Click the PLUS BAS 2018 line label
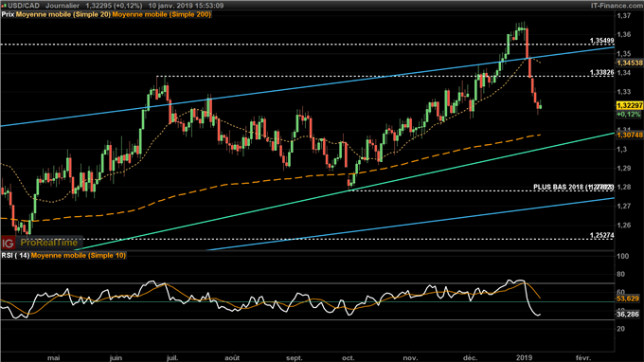The width and height of the screenshot is (644, 362). pos(573,187)
